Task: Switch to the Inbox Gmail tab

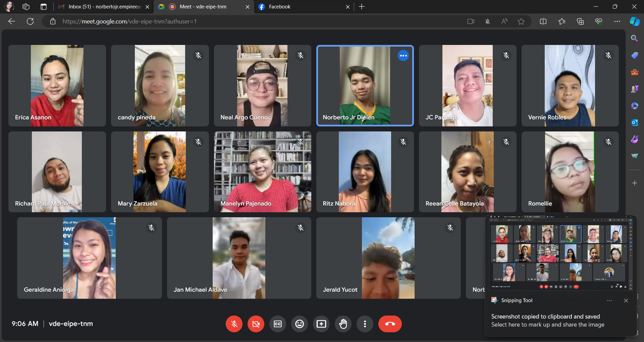Action: pos(103,7)
